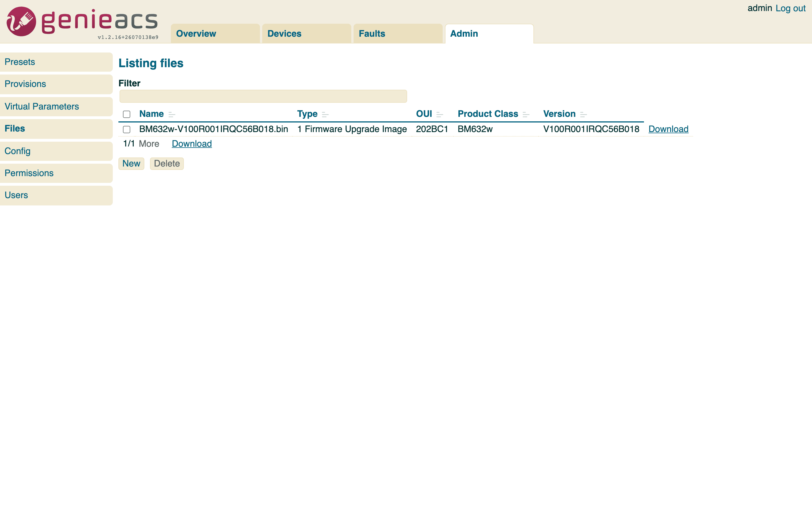
Task: Click the '1 Firmware Upgrade Image' type cell
Action: click(x=352, y=129)
